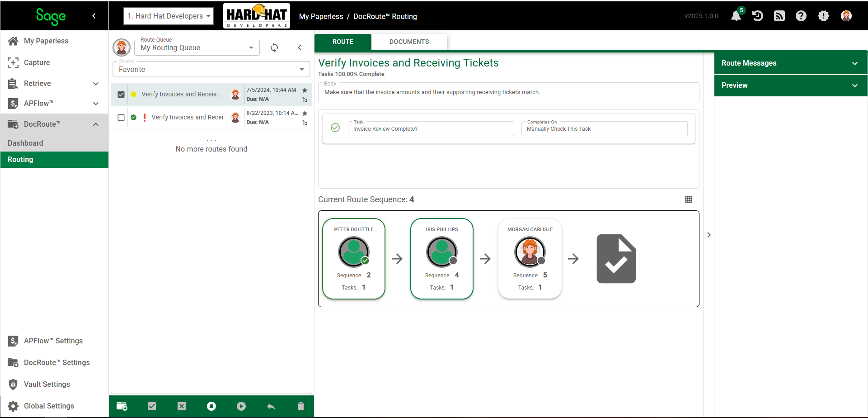The image size is (868, 418).
Task: Toggle flag on 8/22/2023 route
Action: click(x=305, y=123)
